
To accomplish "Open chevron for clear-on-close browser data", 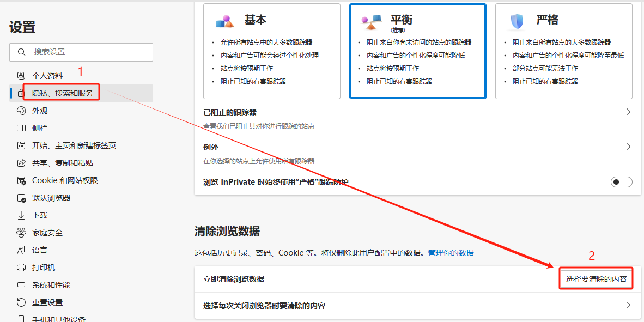I will coord(628,305).
